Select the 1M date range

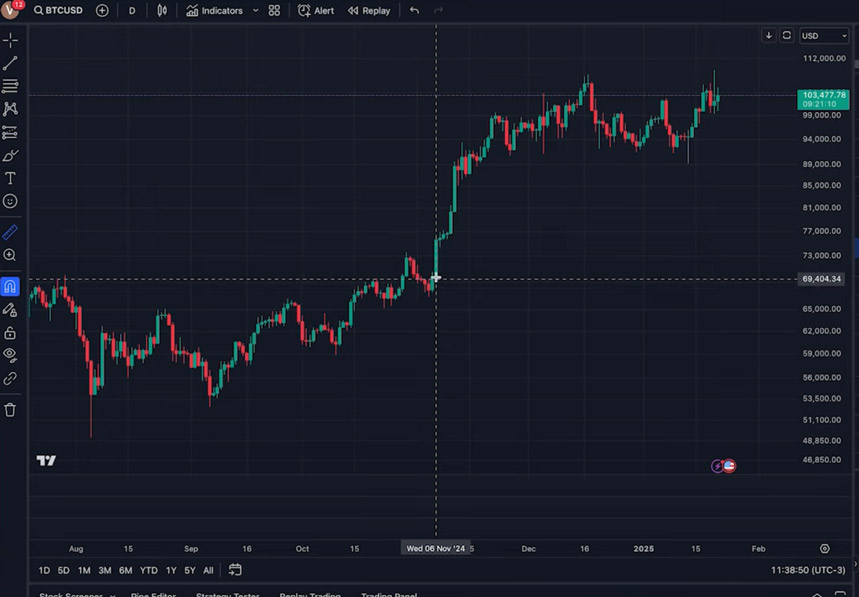pos(84,570)
